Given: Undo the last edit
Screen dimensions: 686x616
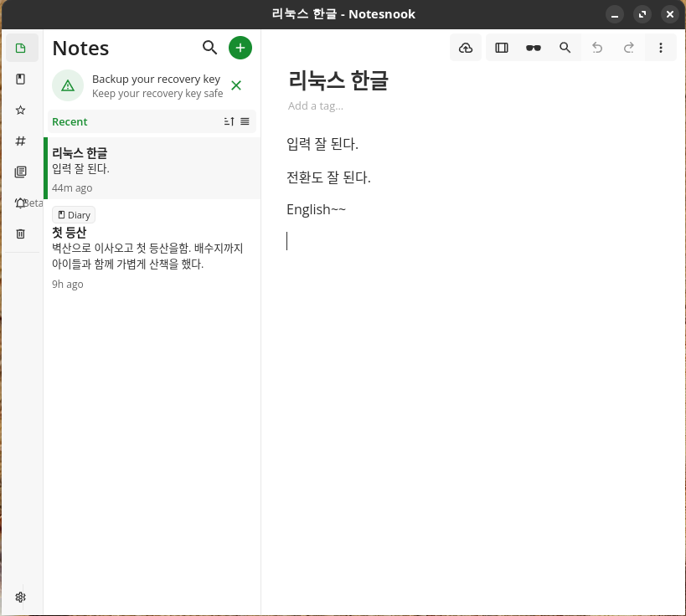Looking at the screenshot, I should pyautogui.click(x=597, y=48).
